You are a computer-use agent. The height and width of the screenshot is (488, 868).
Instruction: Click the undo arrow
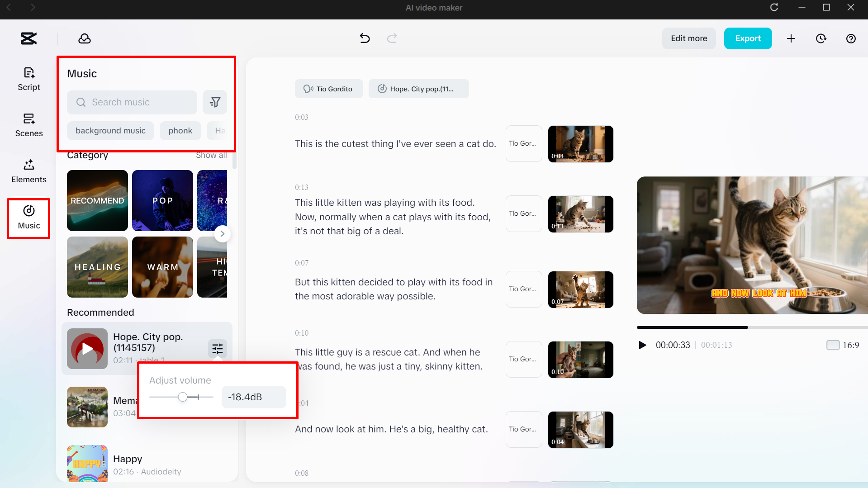[x=365, y=38]
